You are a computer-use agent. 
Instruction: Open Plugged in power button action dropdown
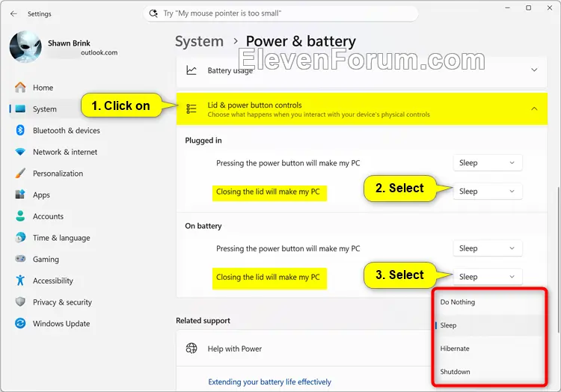[x=487, y=163]
